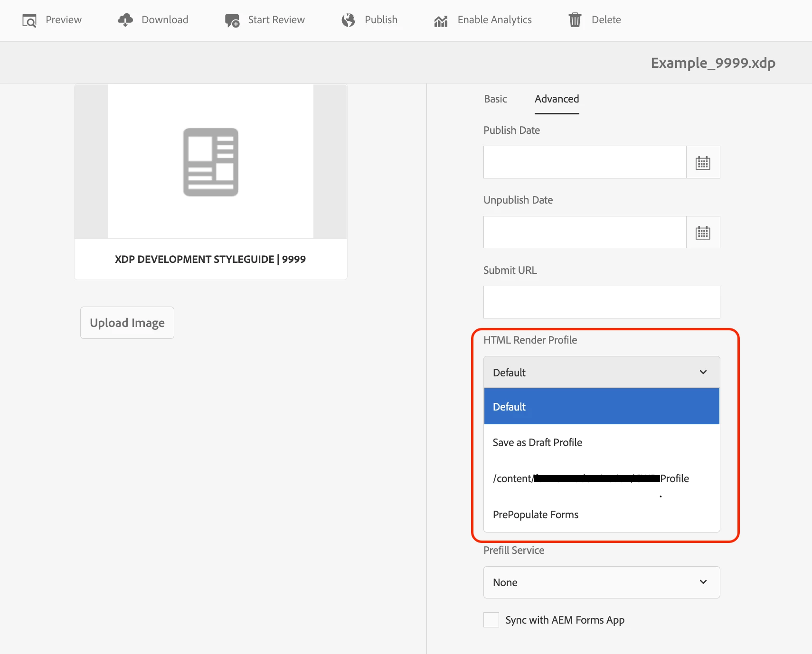Pick the PrePopulate Forms option

tap(602, 514)
